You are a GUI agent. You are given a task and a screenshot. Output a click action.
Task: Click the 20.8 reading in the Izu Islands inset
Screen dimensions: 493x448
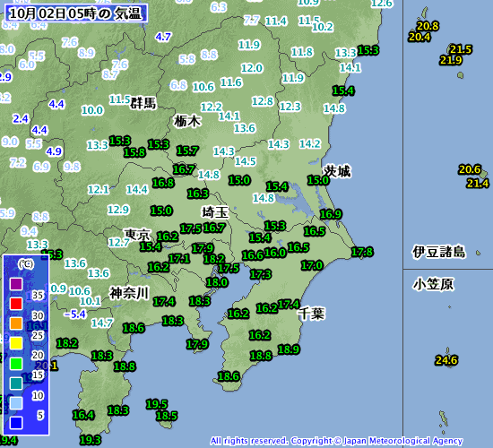tap(428, 26)
